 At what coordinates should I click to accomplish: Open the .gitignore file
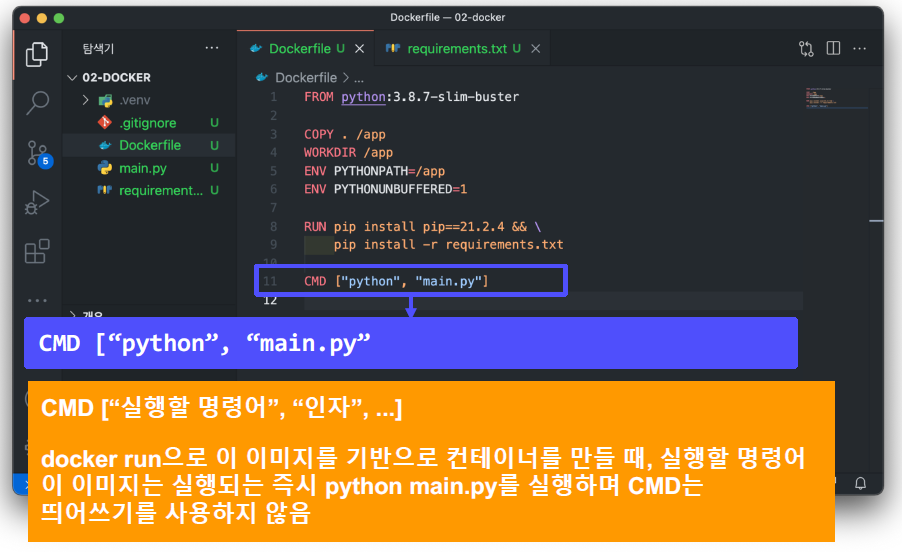coord(148,122)
